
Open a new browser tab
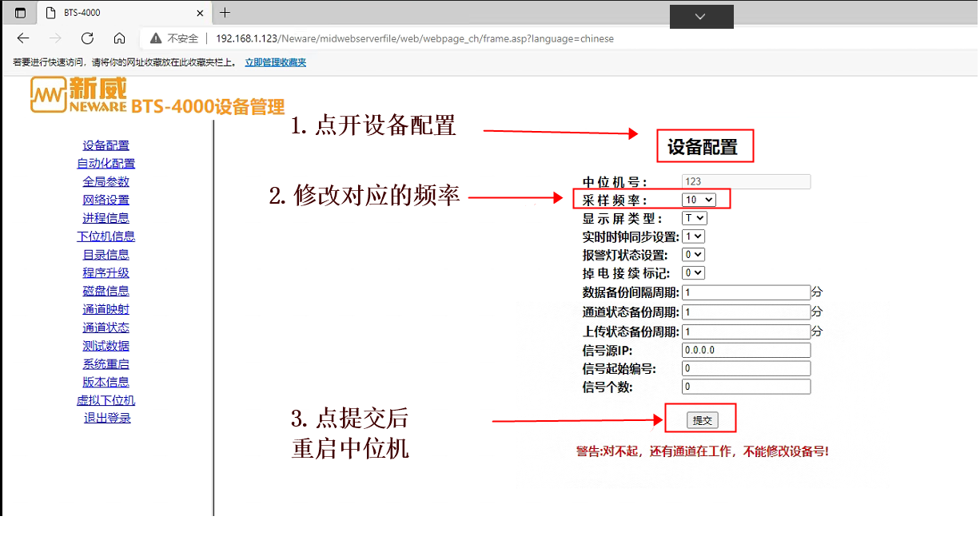pyautogui.click(x=225, y=13)
